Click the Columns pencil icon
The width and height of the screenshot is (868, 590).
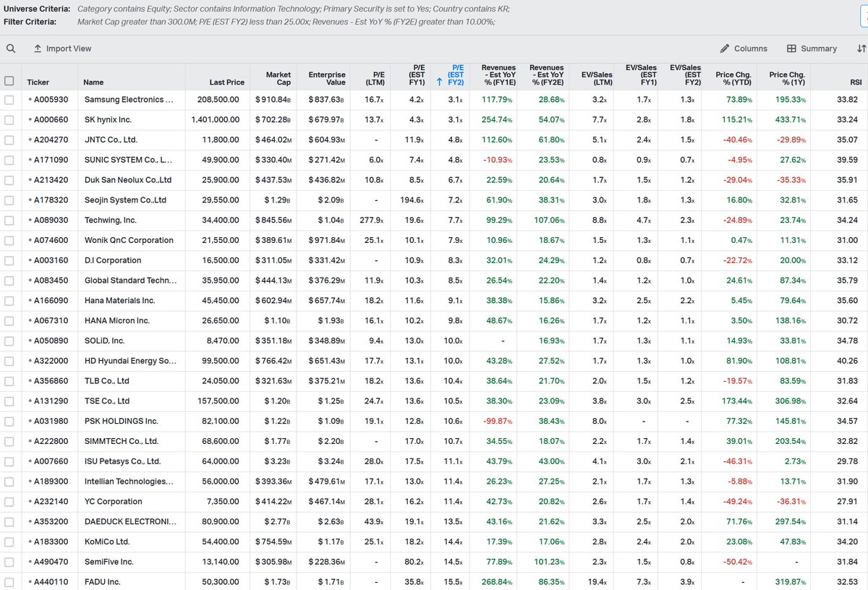(x=725, y=48)
